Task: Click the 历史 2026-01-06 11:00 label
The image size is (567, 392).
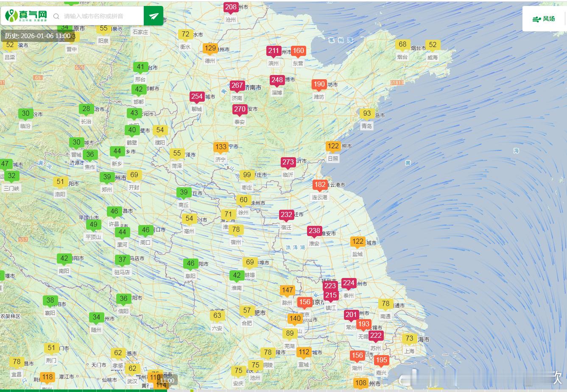Action: click(x=37, y=36)
